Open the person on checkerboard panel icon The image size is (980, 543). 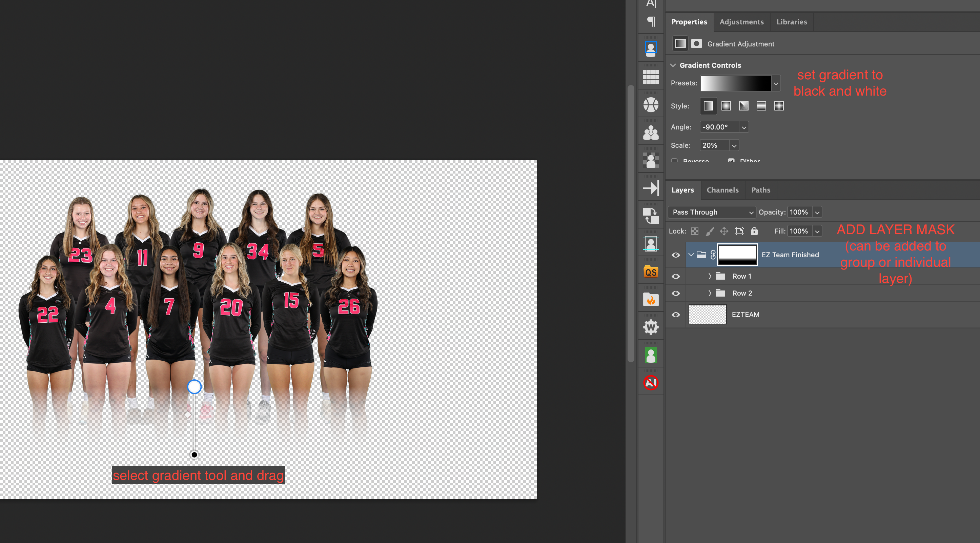click(651, 160)
